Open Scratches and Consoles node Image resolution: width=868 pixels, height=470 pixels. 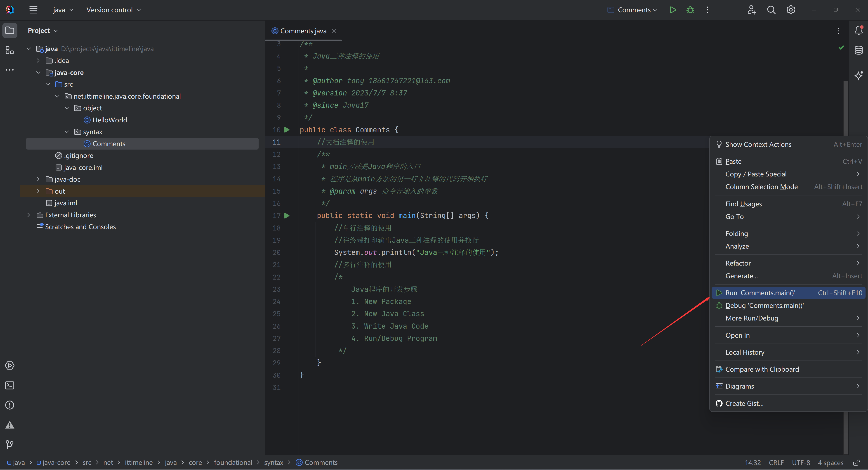76,227
